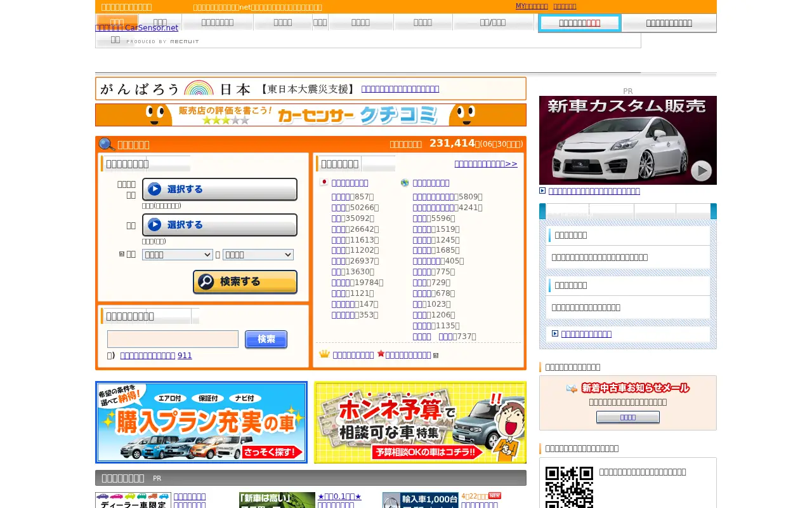Click the help icon after the red star link
This screenshot has height=508, width=812.
click(436, 356)
